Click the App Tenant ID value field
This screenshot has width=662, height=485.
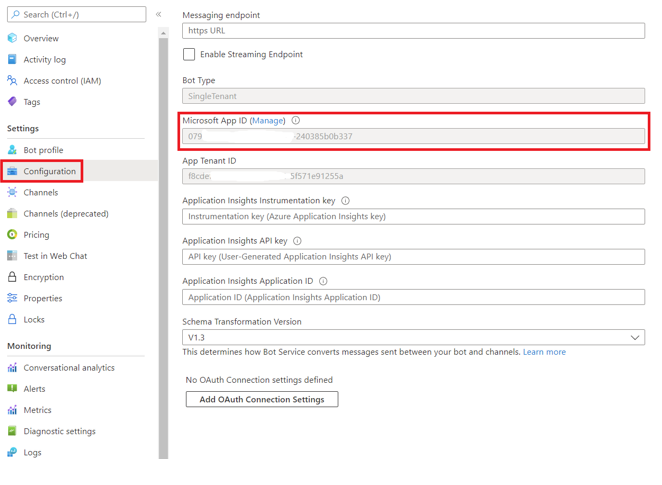413,176
